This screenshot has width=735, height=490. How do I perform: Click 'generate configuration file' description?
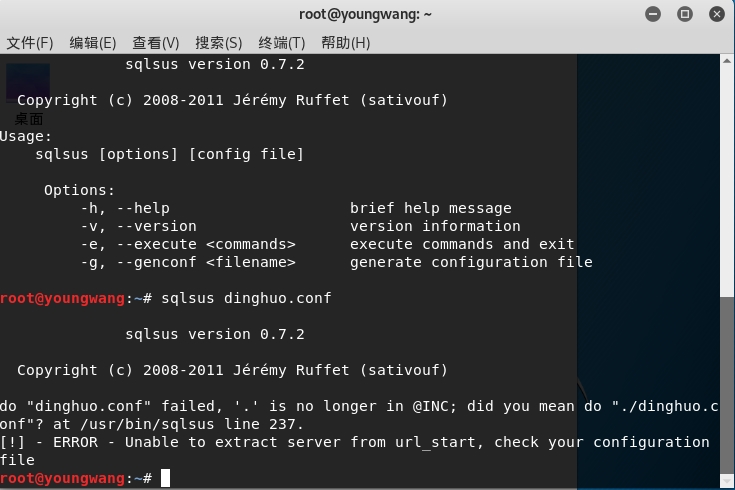click(471, 262)
